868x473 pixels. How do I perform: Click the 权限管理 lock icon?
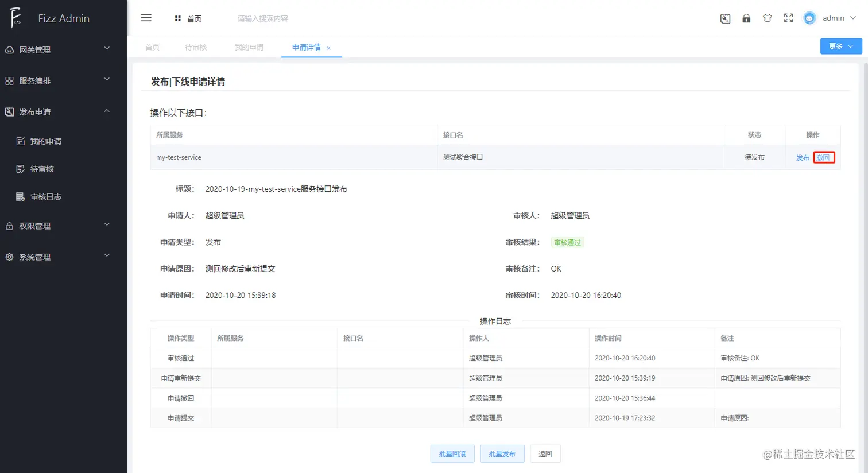10,226
